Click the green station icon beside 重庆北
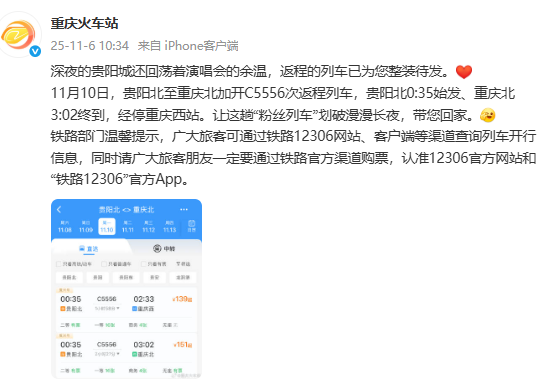Image resolution: width=547 pixels, height=385 pixels. [x=134, y=354]
